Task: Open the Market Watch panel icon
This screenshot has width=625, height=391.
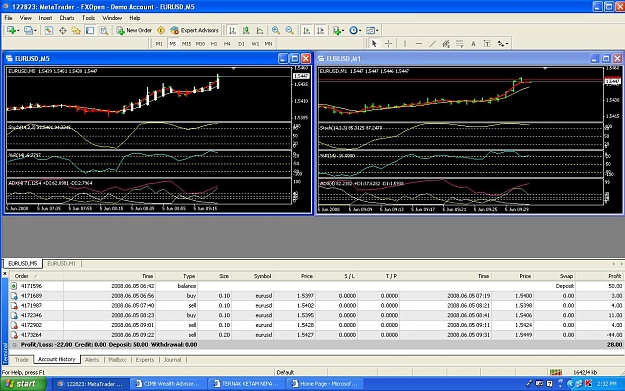Action: pyautogui.click(x=49, y=30)
